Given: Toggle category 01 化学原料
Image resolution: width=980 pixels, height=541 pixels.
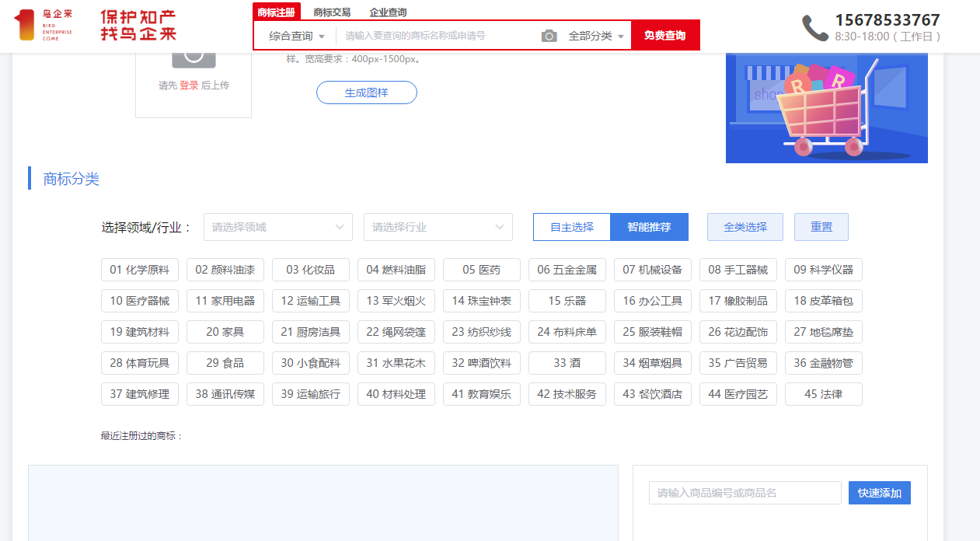Looking at the screenshot, I should coord(140,270).
